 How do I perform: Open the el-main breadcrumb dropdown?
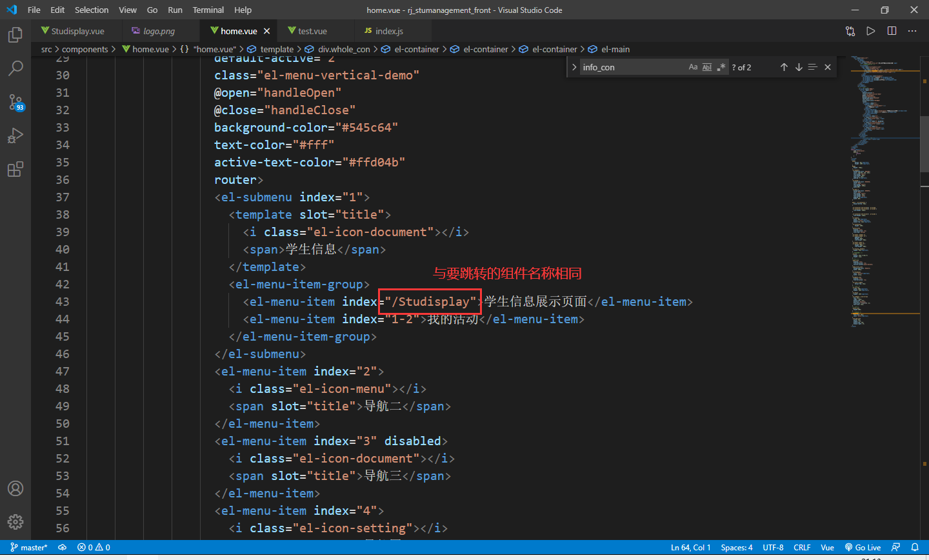(x=609, y=49)
